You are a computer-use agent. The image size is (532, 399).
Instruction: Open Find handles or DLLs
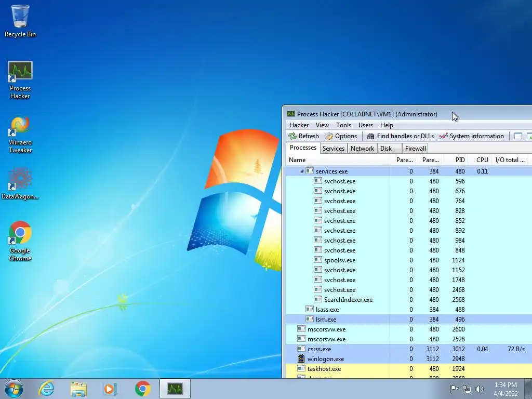coord(401,136)
